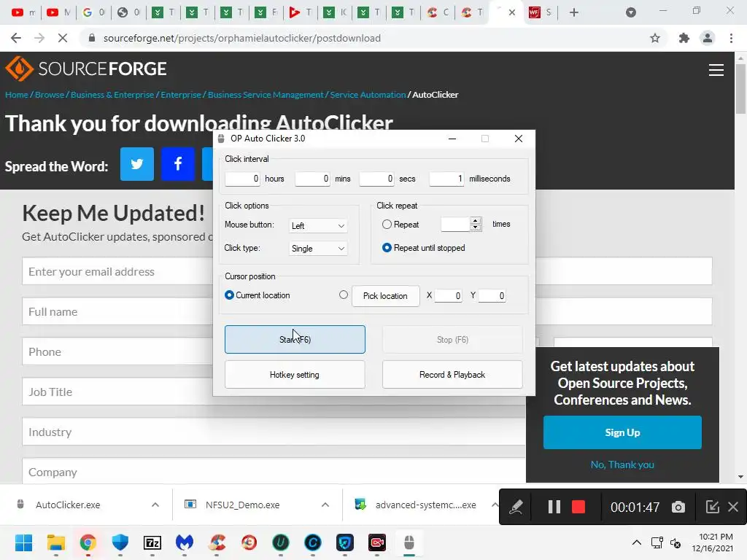Click the address bar URL

click(x=242, y=38)
